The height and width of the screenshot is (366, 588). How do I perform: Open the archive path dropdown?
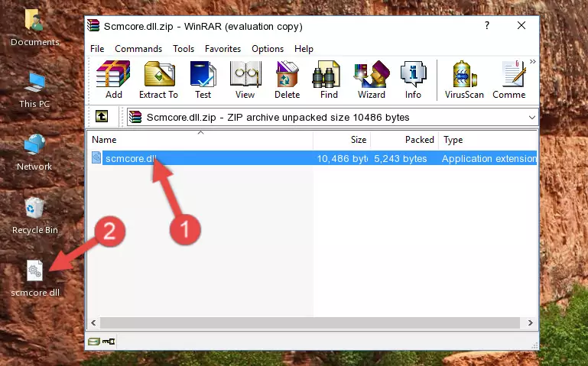click(x=531, y=118)
